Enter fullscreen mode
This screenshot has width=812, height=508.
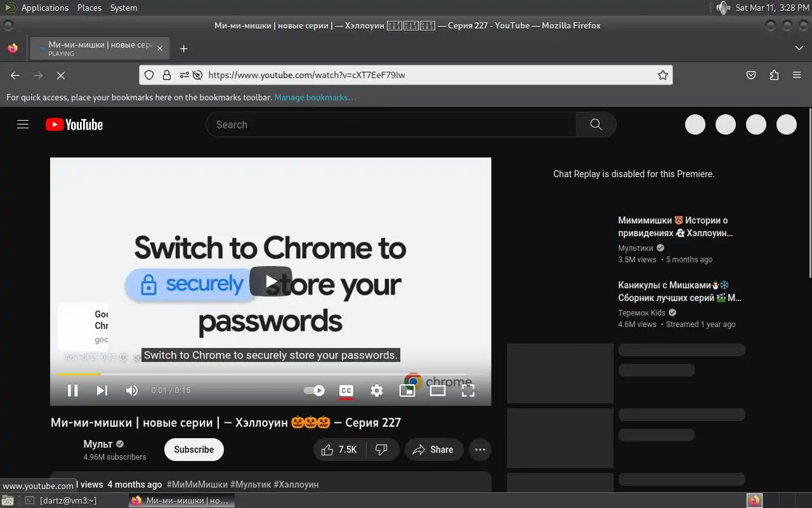[468, 391]
